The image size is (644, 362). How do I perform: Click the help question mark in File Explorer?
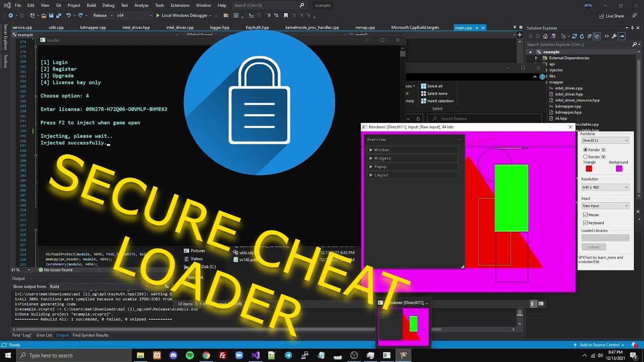click(x=542, y=77)
